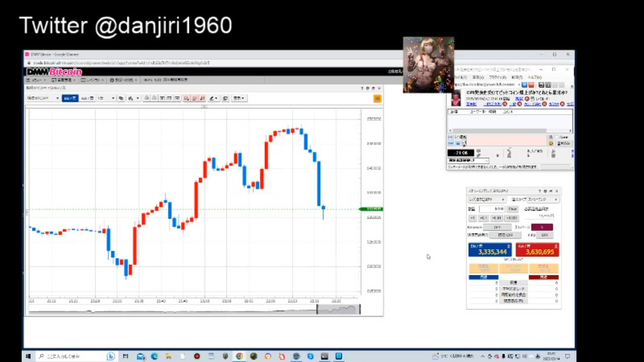644x362 pixels.
Task: Click the save disk icon in comment viewer
Action: point(541,85)
